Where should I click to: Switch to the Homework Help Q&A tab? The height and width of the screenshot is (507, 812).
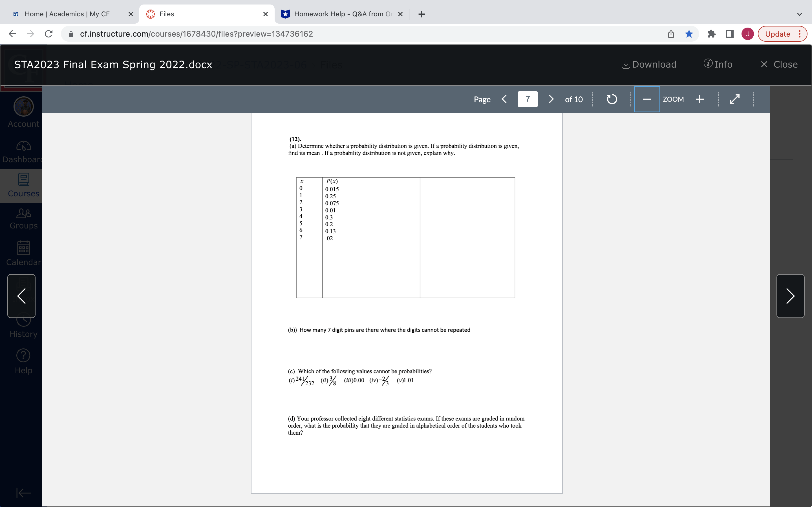pos(336,14)
